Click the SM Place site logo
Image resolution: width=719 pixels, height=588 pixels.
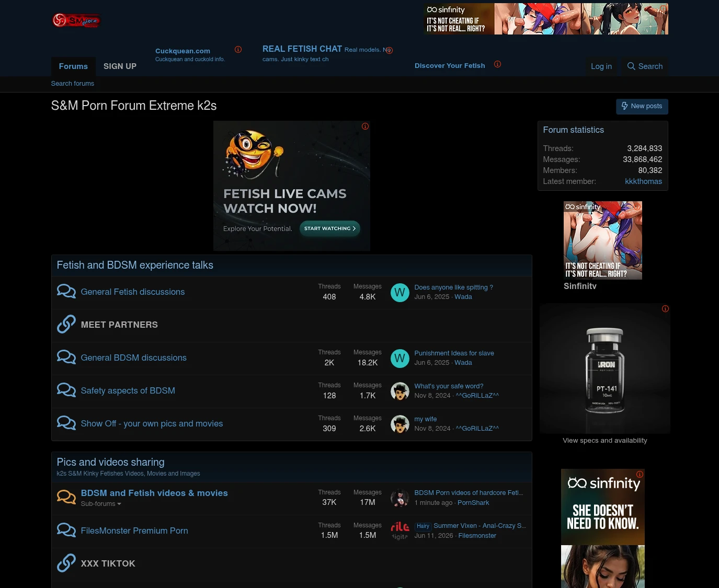[76, 20]
